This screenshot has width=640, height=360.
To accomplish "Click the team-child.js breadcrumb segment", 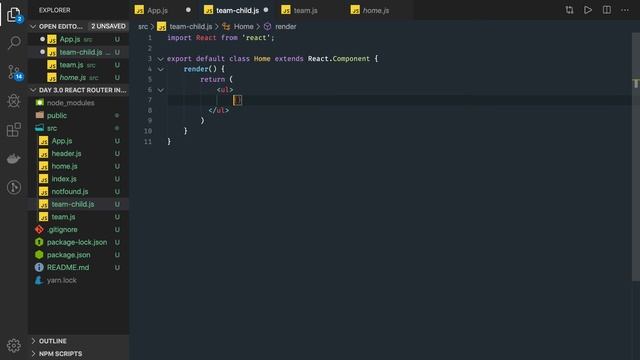I will coord(185,27).
